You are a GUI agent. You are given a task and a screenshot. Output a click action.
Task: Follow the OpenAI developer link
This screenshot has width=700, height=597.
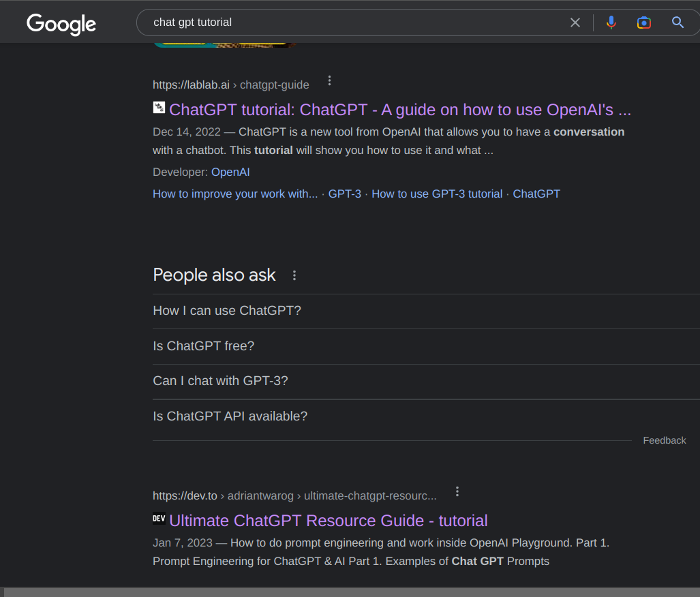230,172
